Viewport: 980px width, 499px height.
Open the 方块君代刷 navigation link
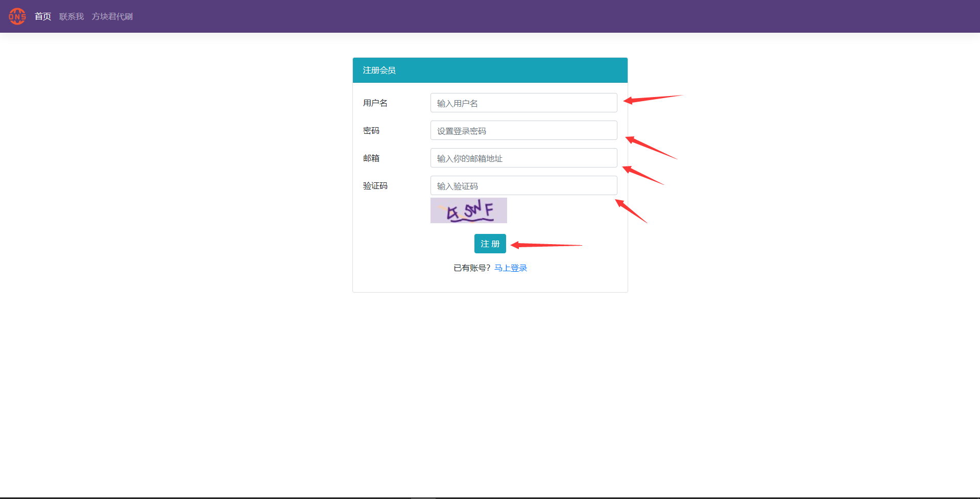[112, 16]
